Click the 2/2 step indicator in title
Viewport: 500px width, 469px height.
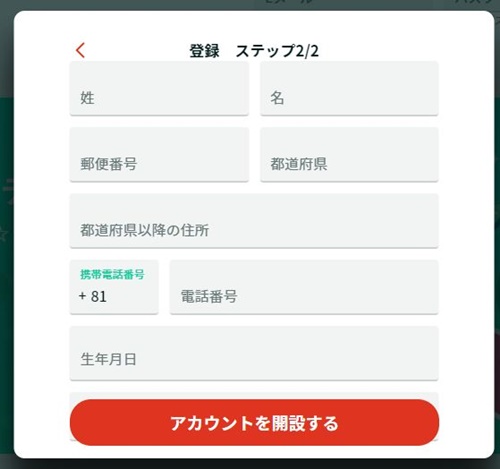click(x=307, y=51)
